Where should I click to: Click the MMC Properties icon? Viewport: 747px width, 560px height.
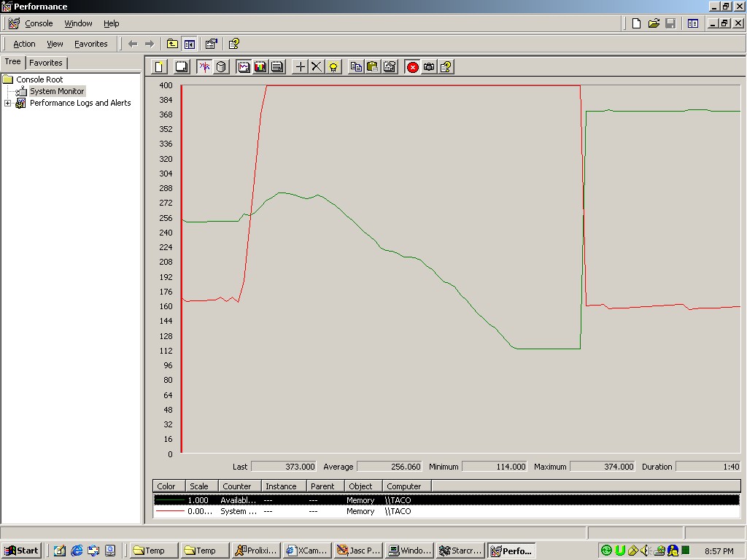[x=211, y=44]
